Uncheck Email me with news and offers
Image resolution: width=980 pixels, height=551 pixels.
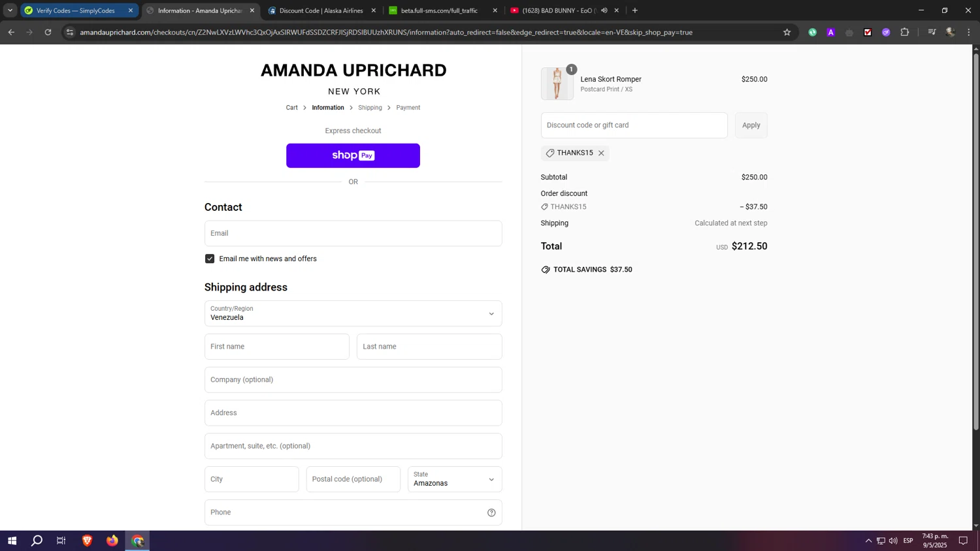point(210,259)
